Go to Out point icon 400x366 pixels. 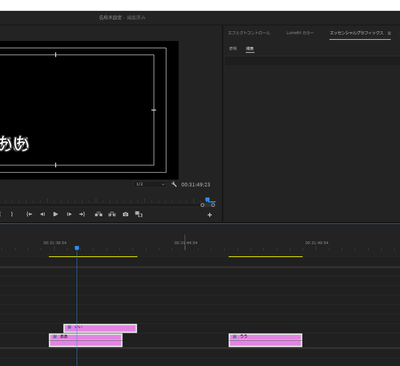click(82, 214)
